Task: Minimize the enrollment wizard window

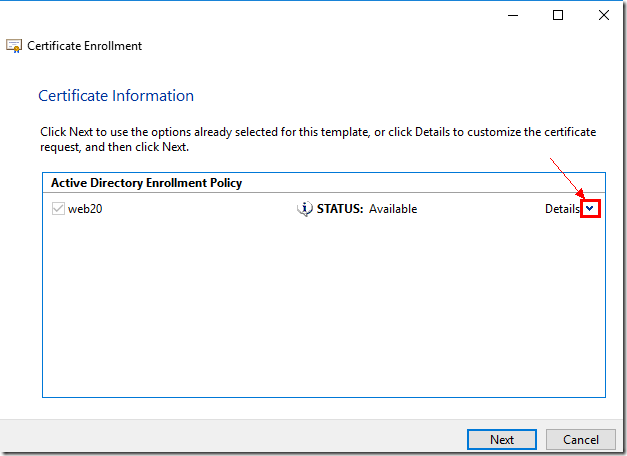Action: click(x=512, y=15)
